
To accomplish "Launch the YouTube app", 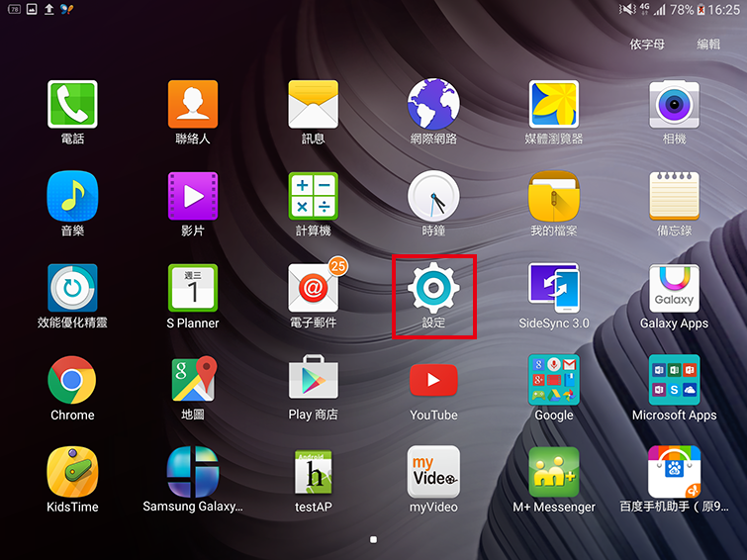I will click(433, 380).
